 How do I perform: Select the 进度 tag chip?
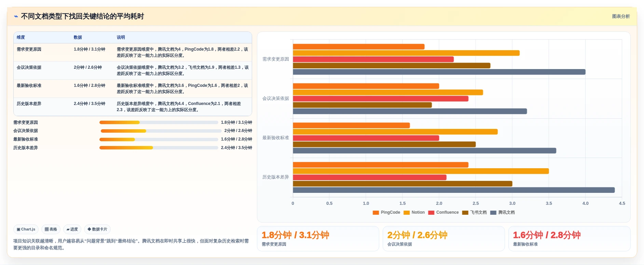(x=72, y=229)
